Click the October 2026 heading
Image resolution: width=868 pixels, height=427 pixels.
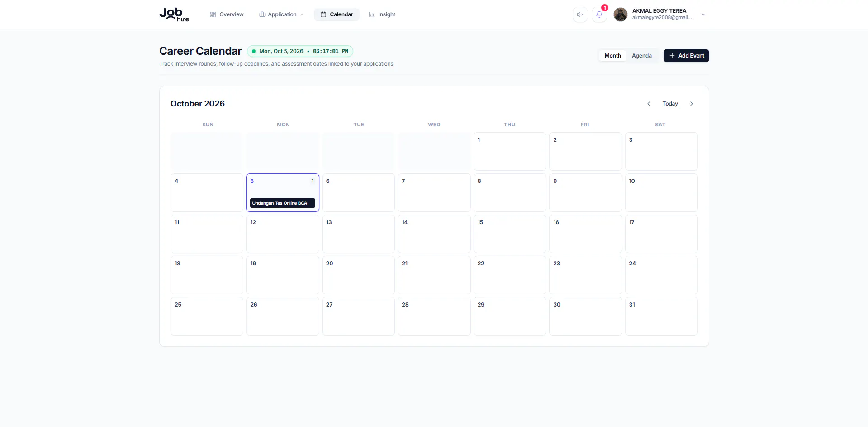[x=198, y=104]
